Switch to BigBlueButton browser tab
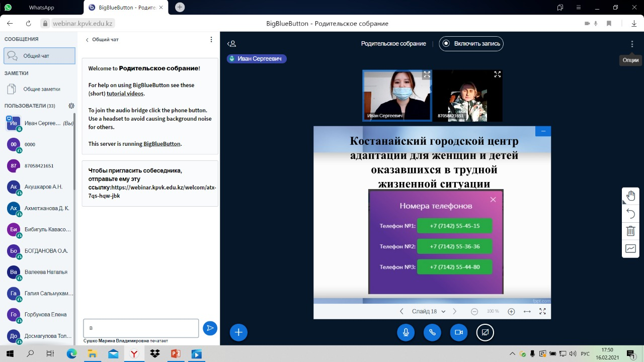The width and height of the screenshot is (644, 362). click(127, 8)
